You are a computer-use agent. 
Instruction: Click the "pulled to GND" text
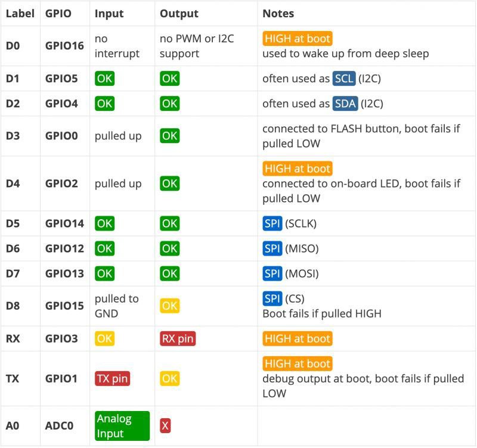116,306
